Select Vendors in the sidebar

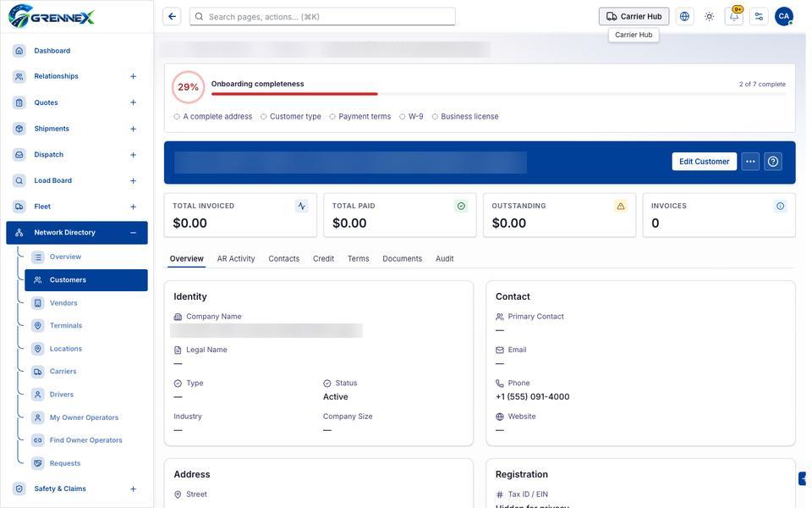pyautogui.click(x=86, y=303)
